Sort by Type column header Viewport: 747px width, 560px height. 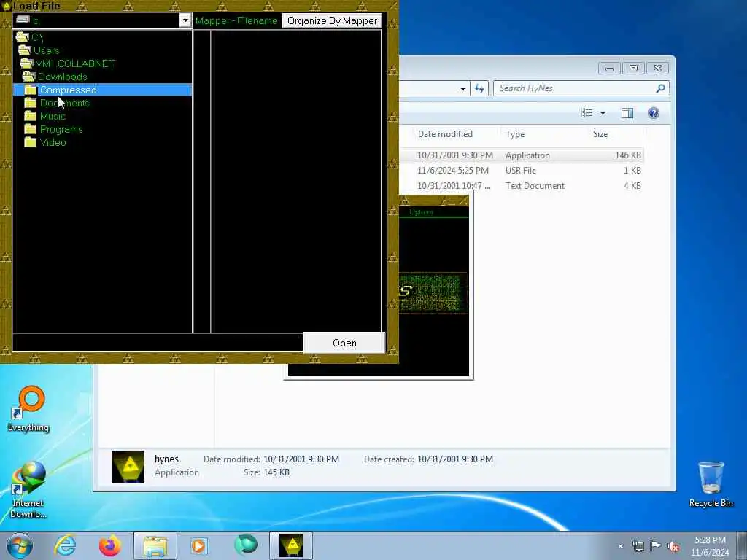[x=515, y=134]
